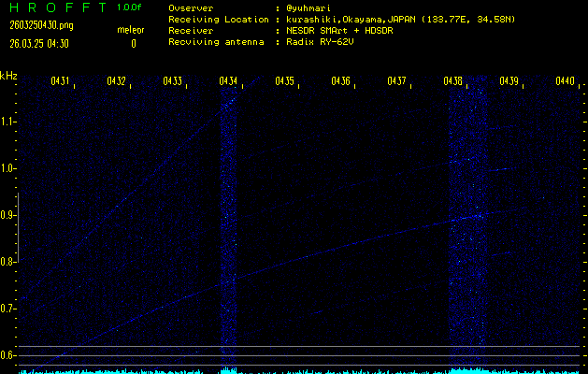Click the 0.7 kHz frequency label
Image resolution: width=588 pixels, height=374 pixels.
(7, 309)
